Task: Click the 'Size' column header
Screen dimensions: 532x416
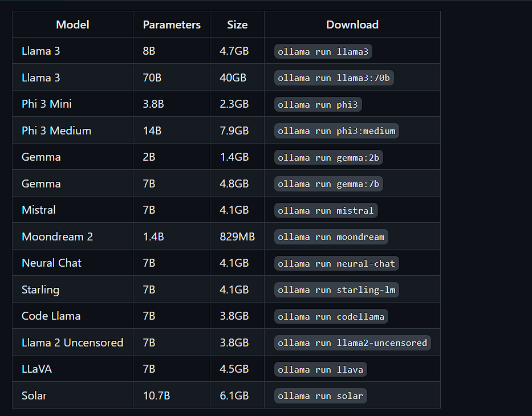Action: point(237,25)
